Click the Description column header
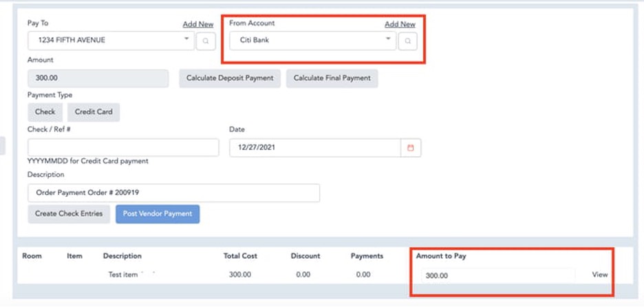This screenshot has width=644, height=307. coord(122,256)
